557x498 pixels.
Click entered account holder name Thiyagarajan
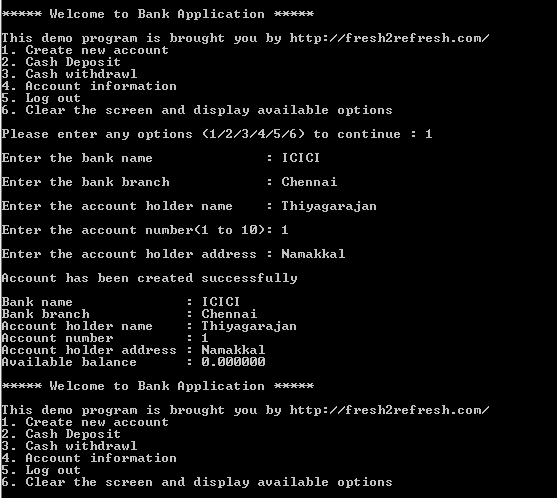point(329,206)
